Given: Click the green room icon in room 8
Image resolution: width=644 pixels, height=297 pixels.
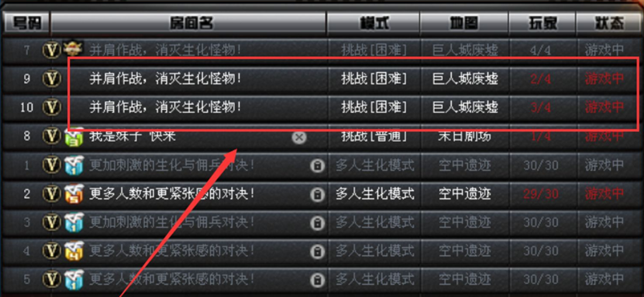Looking at the screenshot, I should pyautogui.click(x=74, y=136).
